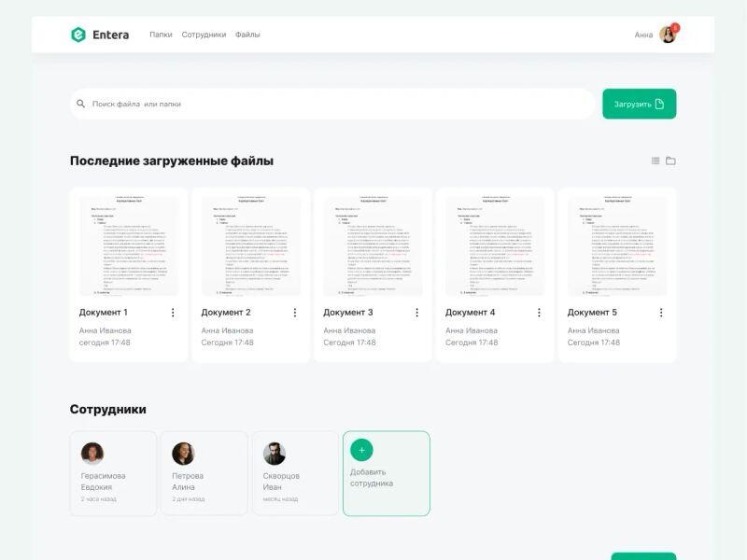
Task: Open options menu for Документ 3
Action: coord(416,313)
